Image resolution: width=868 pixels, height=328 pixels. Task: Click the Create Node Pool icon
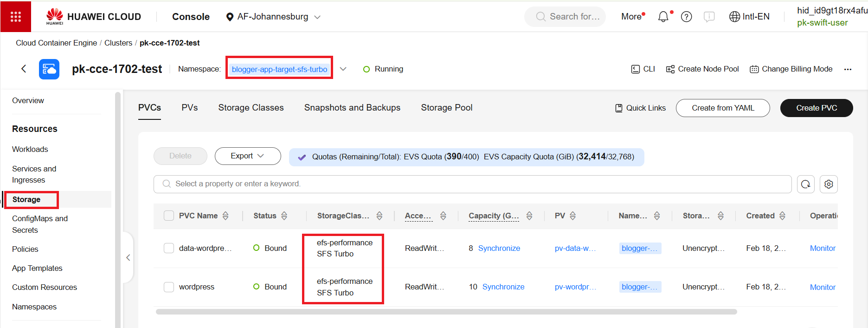(670, 69)
